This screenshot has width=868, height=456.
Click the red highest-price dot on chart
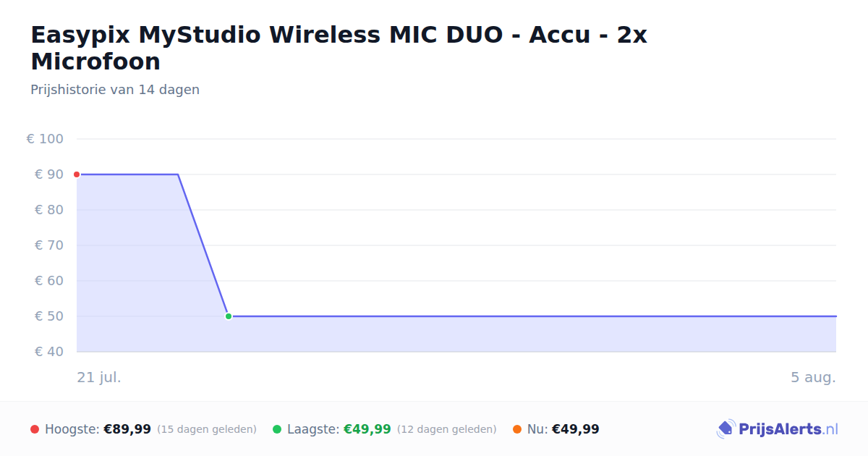(77, 174)
